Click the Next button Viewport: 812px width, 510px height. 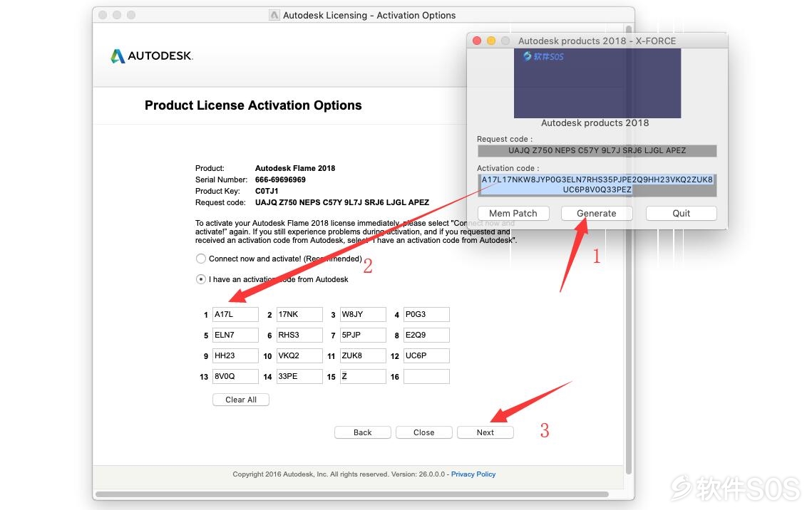tap(485, 432)
